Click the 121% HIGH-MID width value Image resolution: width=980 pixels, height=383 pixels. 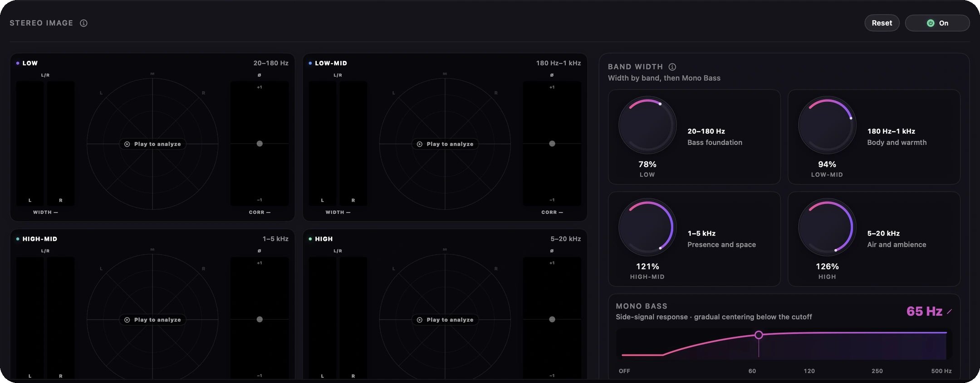pyautogui.click(x=647, y=266)
